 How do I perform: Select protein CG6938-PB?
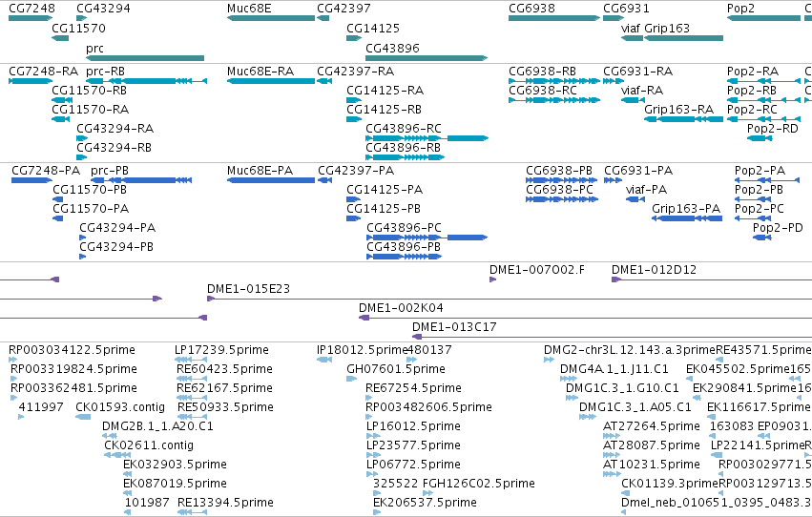coord(562,180)
